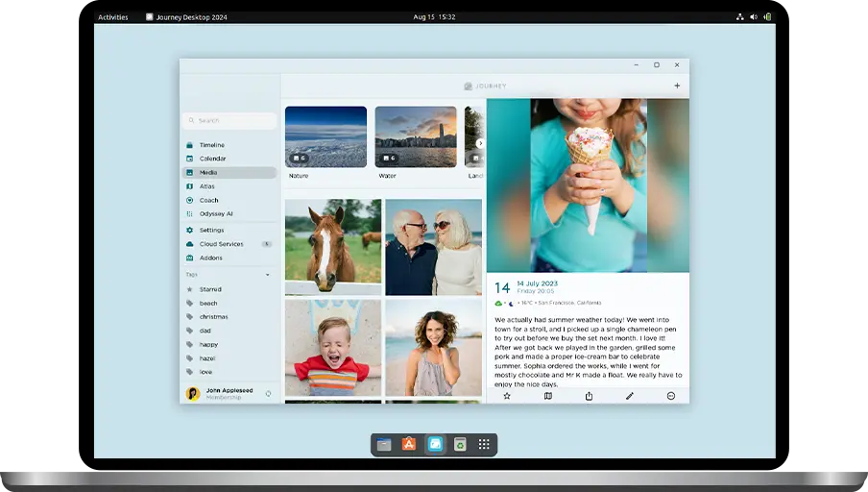Click the clock Aug 15 15:32
Viewport: 868px width, 492px height.
pos(434,17)
